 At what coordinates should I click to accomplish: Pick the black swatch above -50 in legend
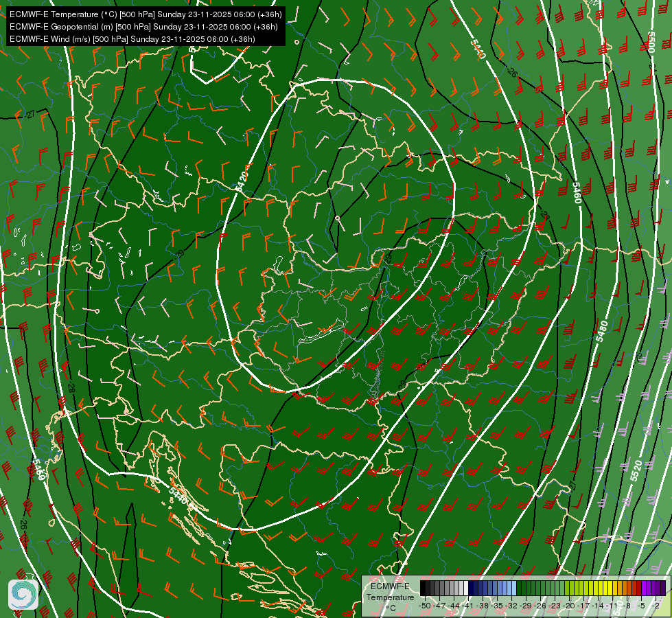pos(423,588)
